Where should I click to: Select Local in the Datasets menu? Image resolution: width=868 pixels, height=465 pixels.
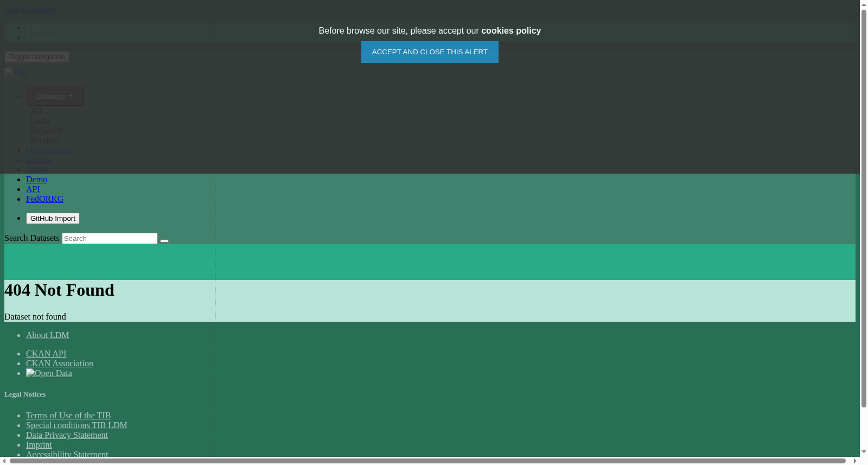coord(40,121)
